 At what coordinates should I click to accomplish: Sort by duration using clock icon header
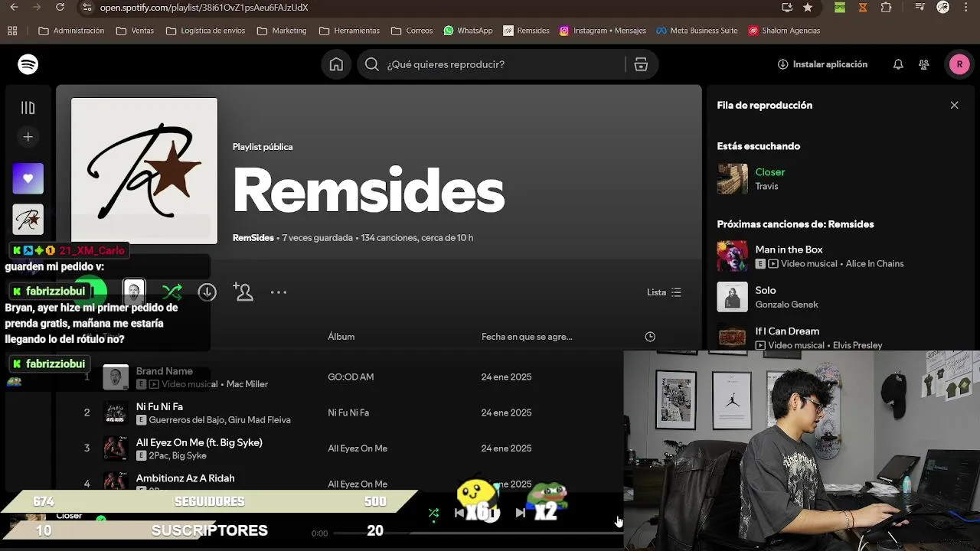(650, 337)
